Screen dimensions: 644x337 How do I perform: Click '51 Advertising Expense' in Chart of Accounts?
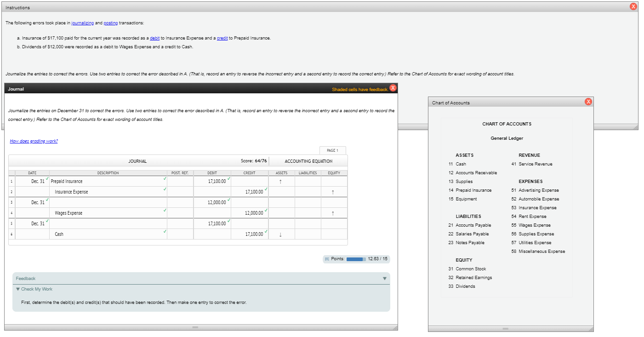click(535, 190)
